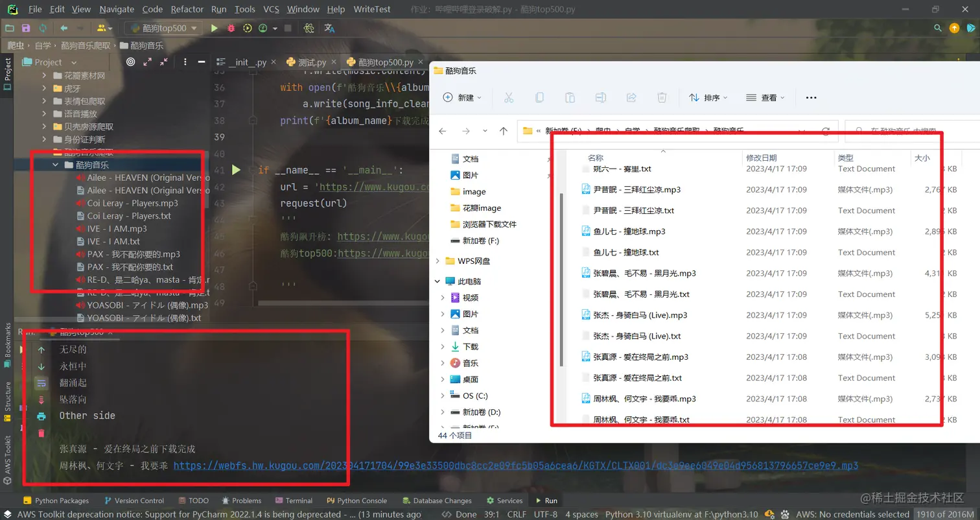The width and height of the screenshot is (980, 520).
Task: Click the run gutter arrow beside the __main__ line
Action: click(236, 170)
